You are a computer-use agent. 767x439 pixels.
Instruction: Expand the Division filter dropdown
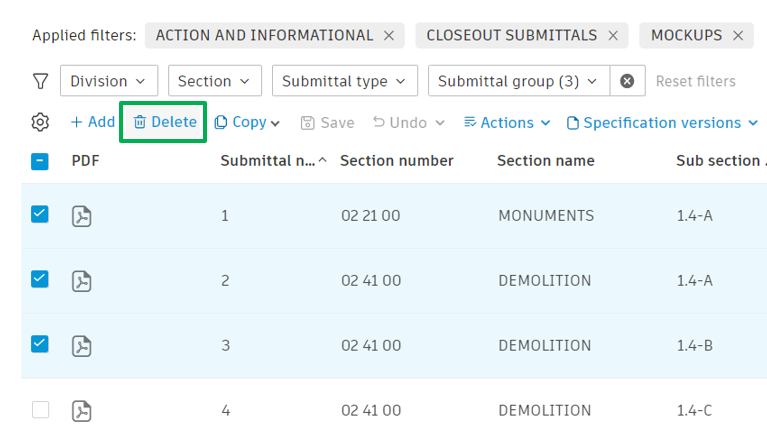(109, 81)
